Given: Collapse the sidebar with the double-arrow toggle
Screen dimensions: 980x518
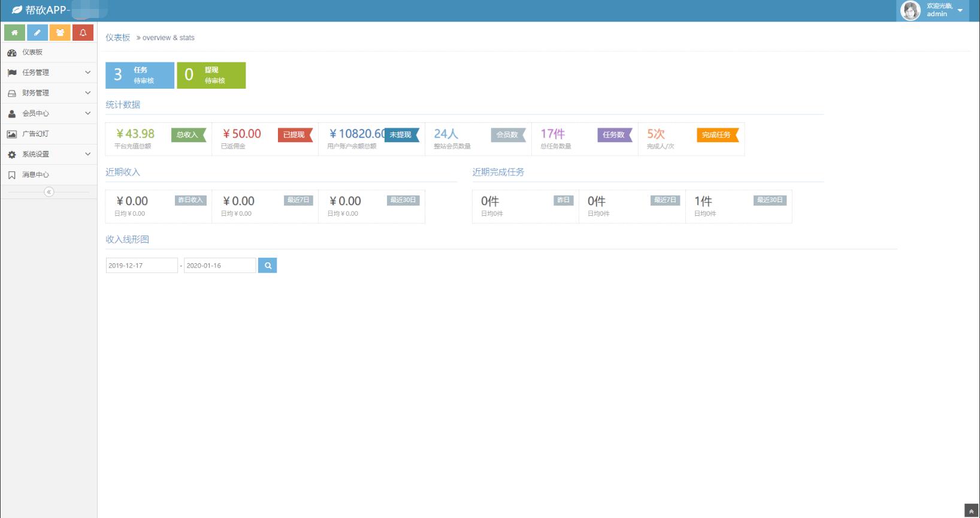Looking at the screenshot, I should 49,192.
